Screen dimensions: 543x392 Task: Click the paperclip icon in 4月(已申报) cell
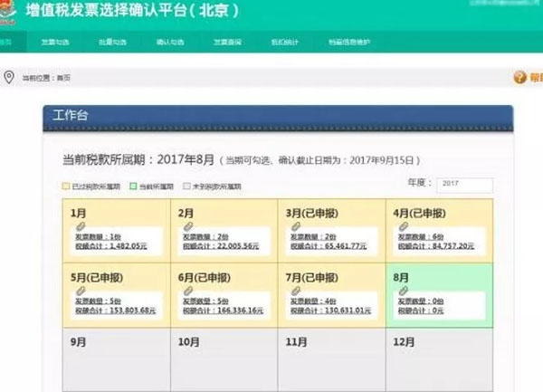pos(404,227)
